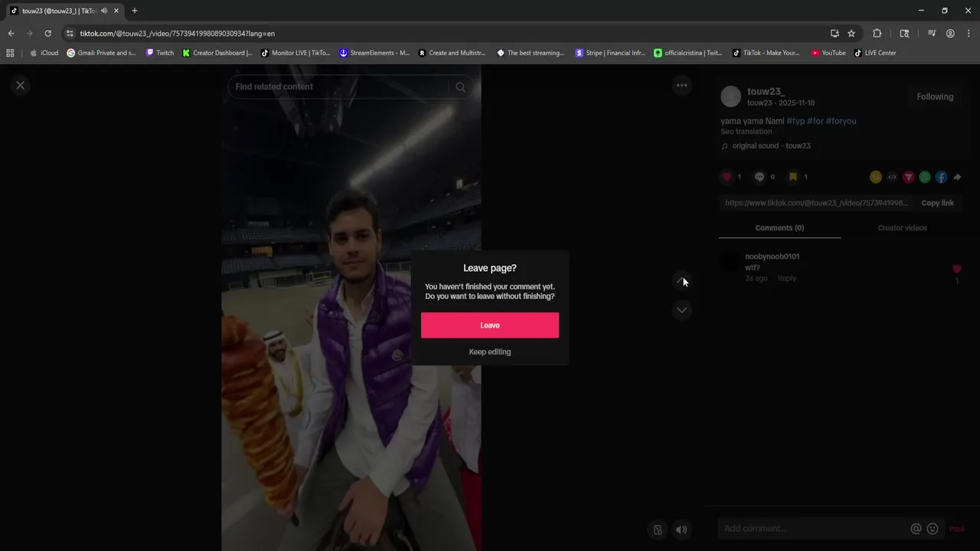This screenshot has height=551, width=980.
Task: Open the #foryou hashtag
Action: pyautogui.click(x=841, y=121)
